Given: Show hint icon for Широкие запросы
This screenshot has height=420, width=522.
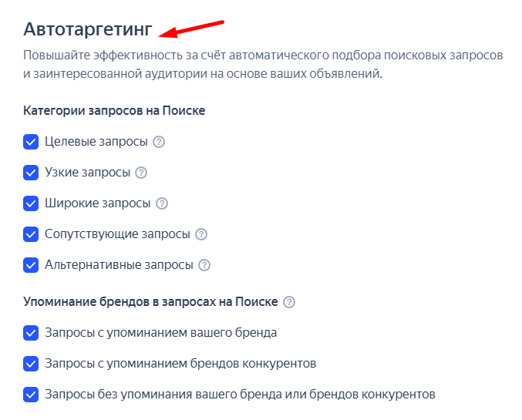Looking at the screenshot, I should pyautogui.click(x=161, y=203).
